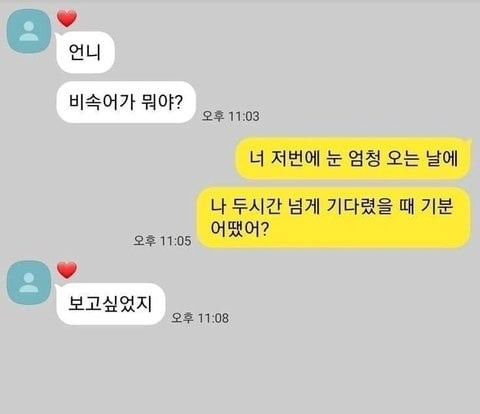Click the 오후 11:03 timestamp

click(230, 116)
